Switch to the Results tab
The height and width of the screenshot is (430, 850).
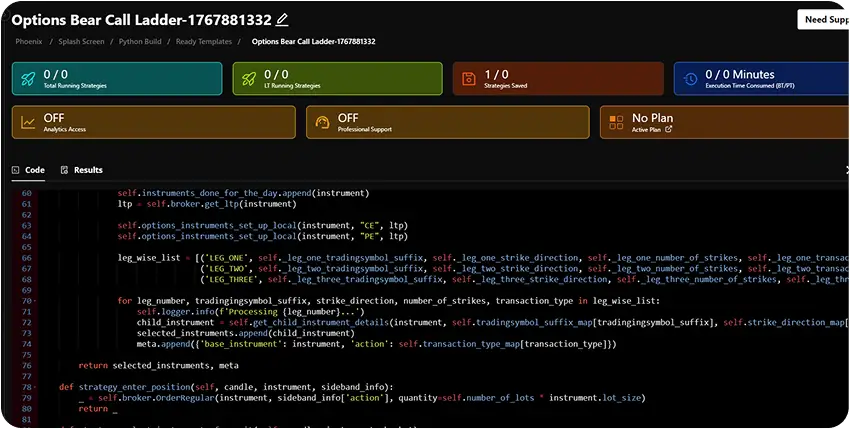point(82,170)
